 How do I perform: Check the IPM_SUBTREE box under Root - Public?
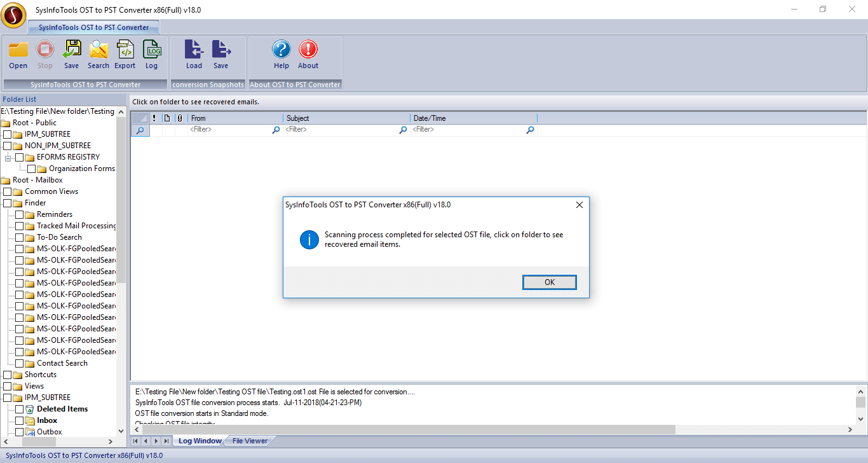click(7, 134)
